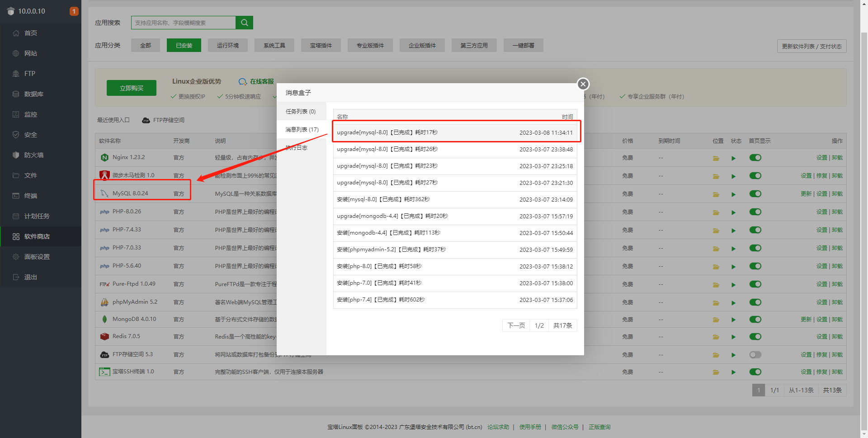868x438 pixels.
Task: Click the 微步木马检测 shield icon
Action: point(104,175)
